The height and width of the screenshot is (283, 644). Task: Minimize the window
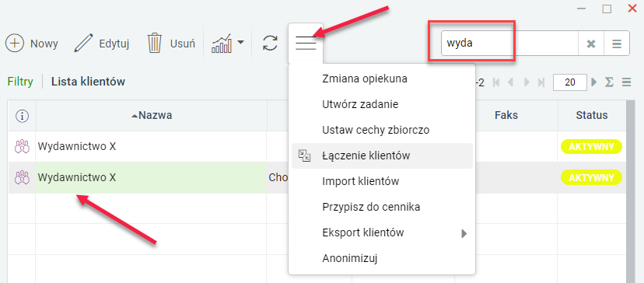pyautogui.click(x=581, y=9)
